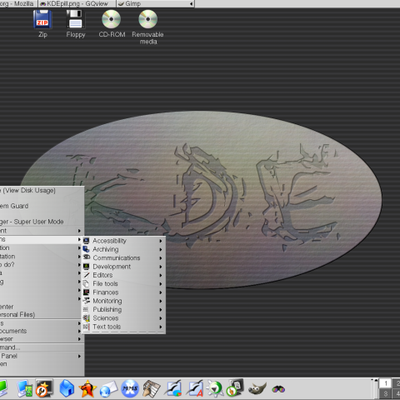Screen dimensions: 400x400
Task: Click the terminal with clock panel icon
Action: 44,389
